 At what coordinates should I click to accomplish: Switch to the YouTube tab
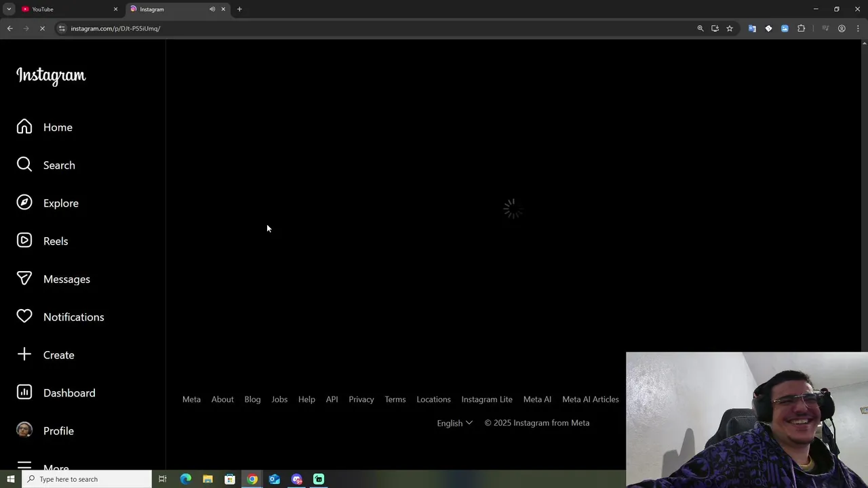(x=68, y=9)
